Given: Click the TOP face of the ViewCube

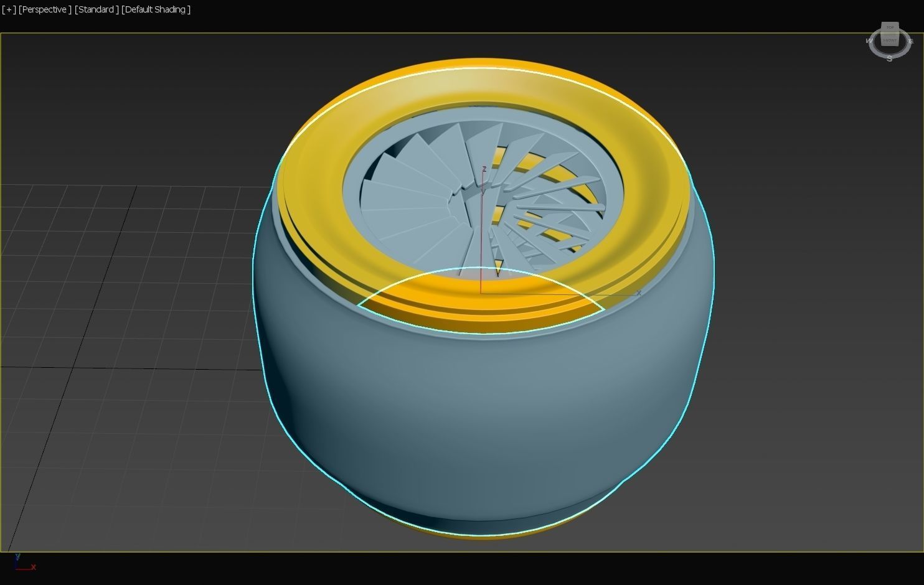Looking at the screenshot, I should pyautogui.click(x=890, y=28).
